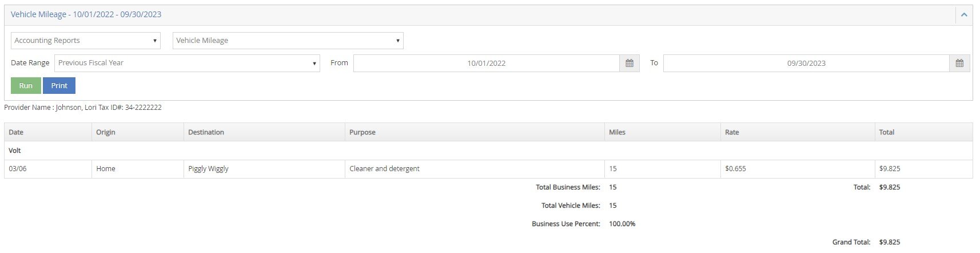980x253 pixels.
Task: Collapse the Vehicle Mileage panel chevron
Action: click(x=963, y=15)
